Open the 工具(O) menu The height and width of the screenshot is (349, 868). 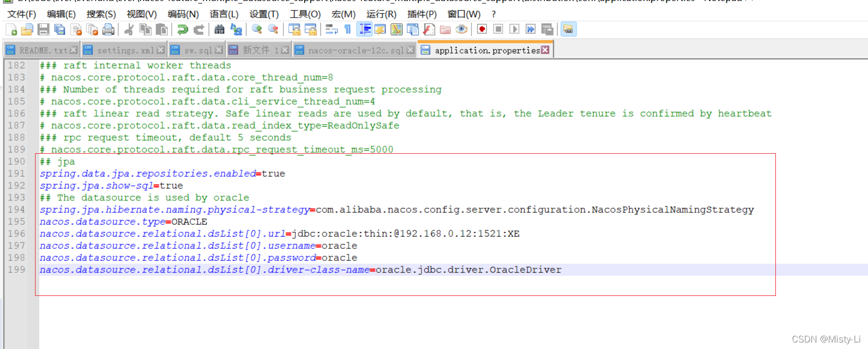click(305, 14)
